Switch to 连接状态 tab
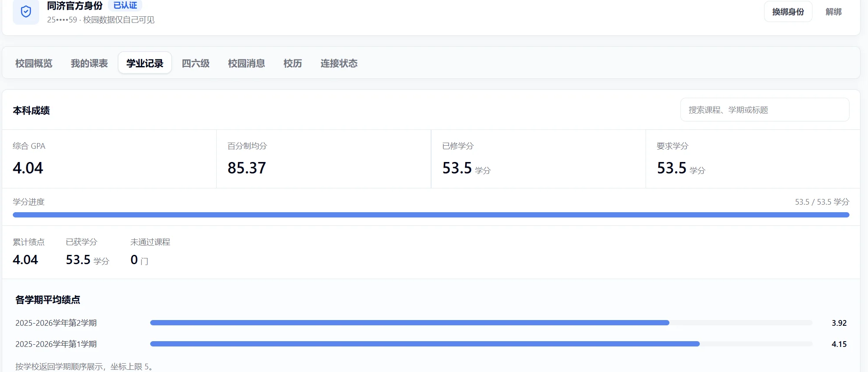 339,63
